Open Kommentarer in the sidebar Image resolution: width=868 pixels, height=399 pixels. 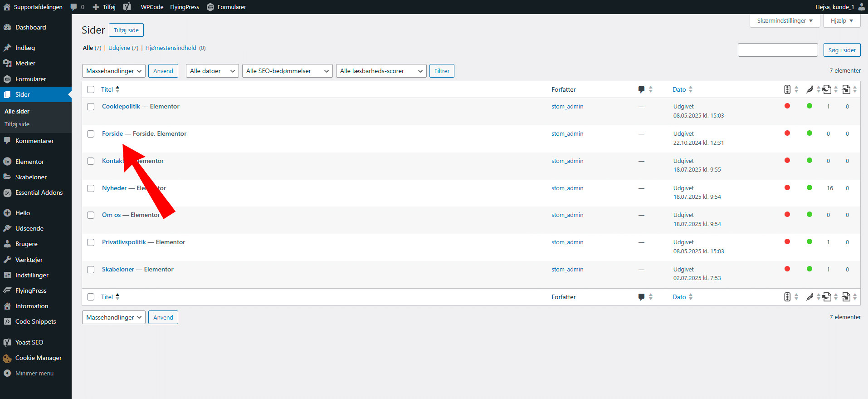click(34, 141)
